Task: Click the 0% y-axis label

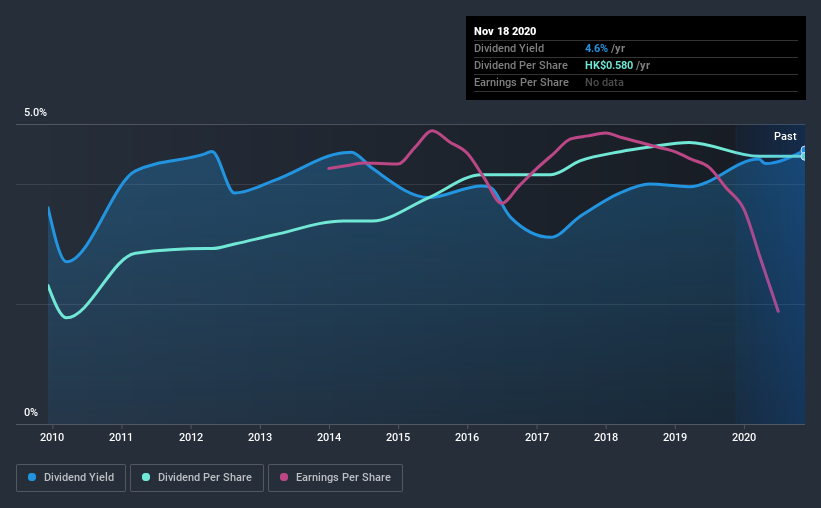Action: tap(31, 413)
